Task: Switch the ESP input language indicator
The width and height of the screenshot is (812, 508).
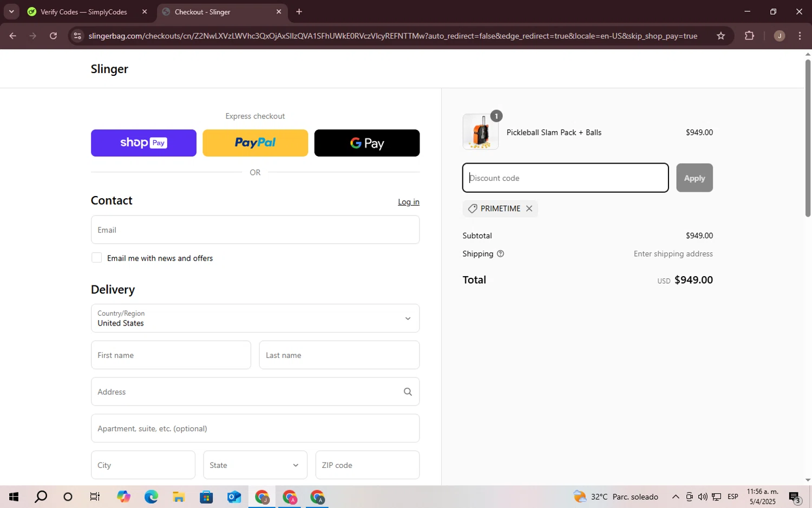Action: click(733, 497)
